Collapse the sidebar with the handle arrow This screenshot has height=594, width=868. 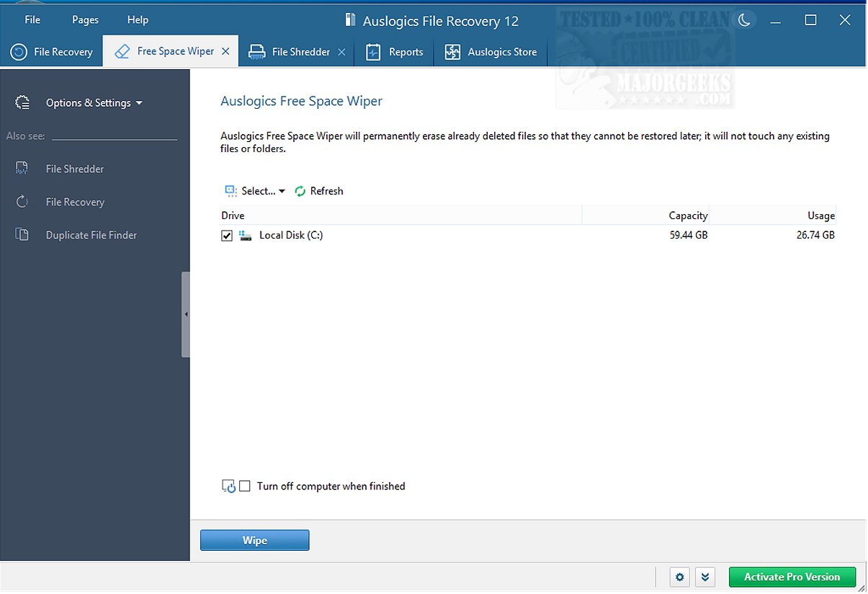click(186, 314)
